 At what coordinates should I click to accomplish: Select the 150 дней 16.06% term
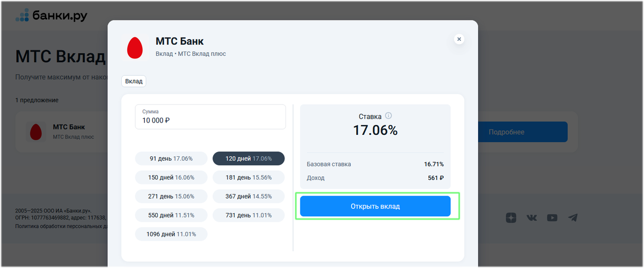click(x=171, y=177)
